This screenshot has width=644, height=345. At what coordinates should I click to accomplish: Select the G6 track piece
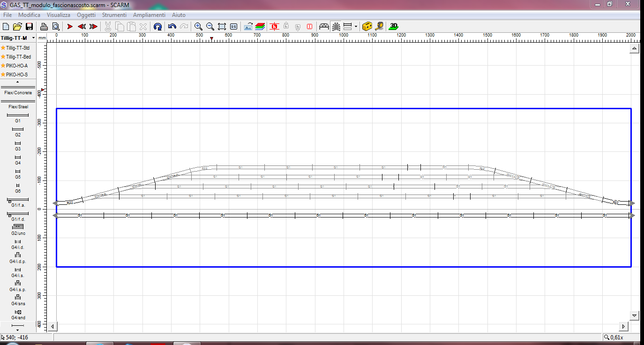coord(18,188)
